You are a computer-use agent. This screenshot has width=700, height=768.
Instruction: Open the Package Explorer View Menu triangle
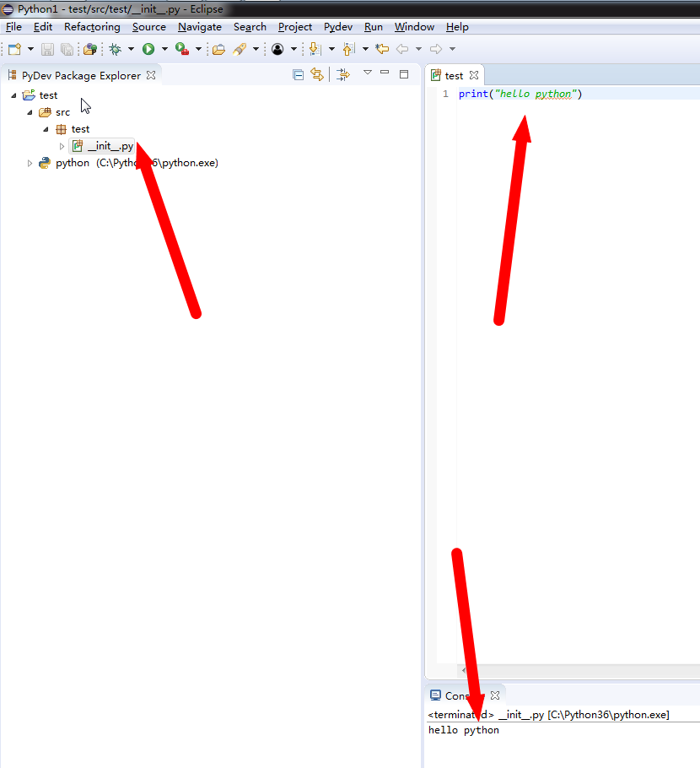(368, 73)
